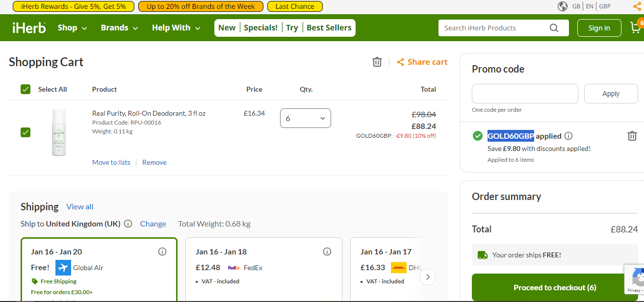Click the Up to 20% off Brands banner
Image resolution: width=644 pixels, height=302 pixels.
201,6
